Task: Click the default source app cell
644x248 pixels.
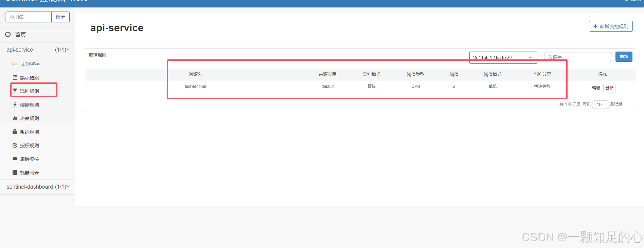Action: [x=327, y=87]
